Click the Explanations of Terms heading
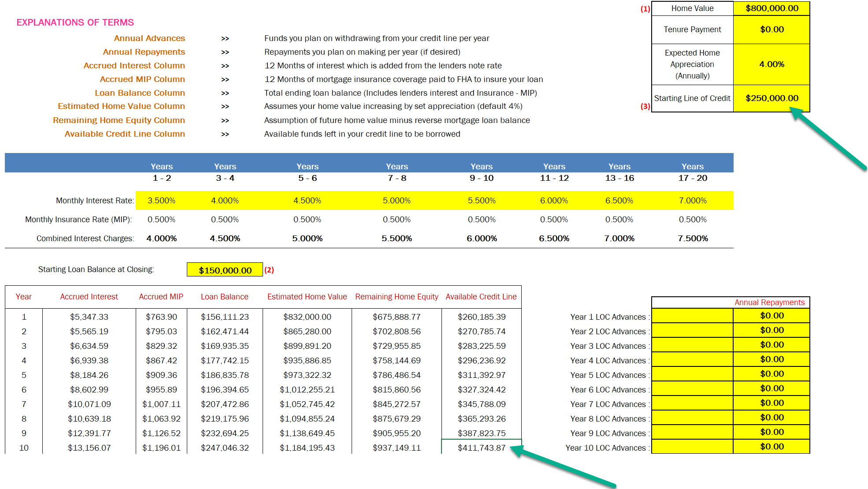Image resolution: width=868 pixels, height=489 pixels. 75,22
